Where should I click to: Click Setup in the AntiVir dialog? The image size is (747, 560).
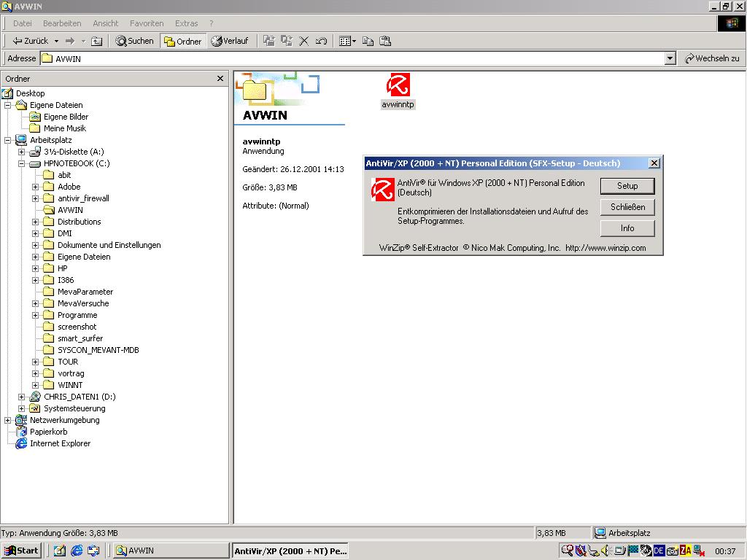627,186
